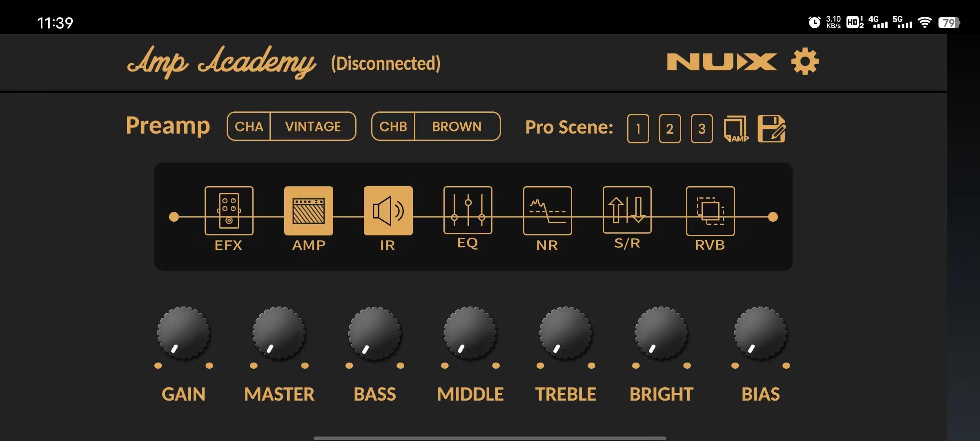Open the S/R send return block
This screenshot has width=980, height=441.
click(627, 210)
